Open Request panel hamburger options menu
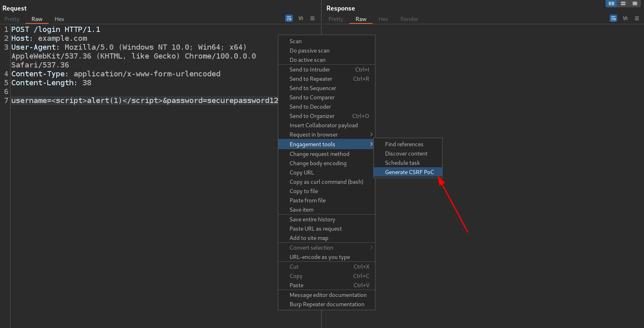644x328 pixels. click(312, 18)
